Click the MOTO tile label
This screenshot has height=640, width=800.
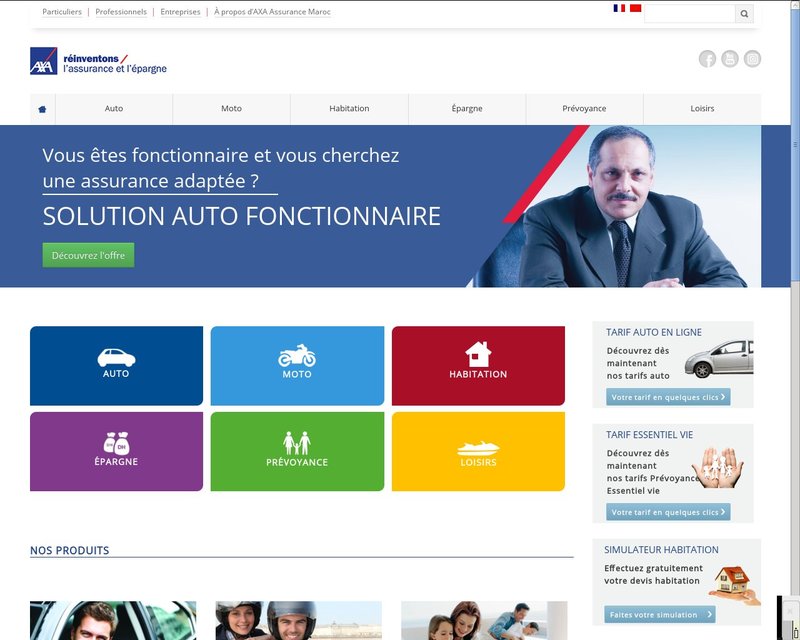point(297,374)
